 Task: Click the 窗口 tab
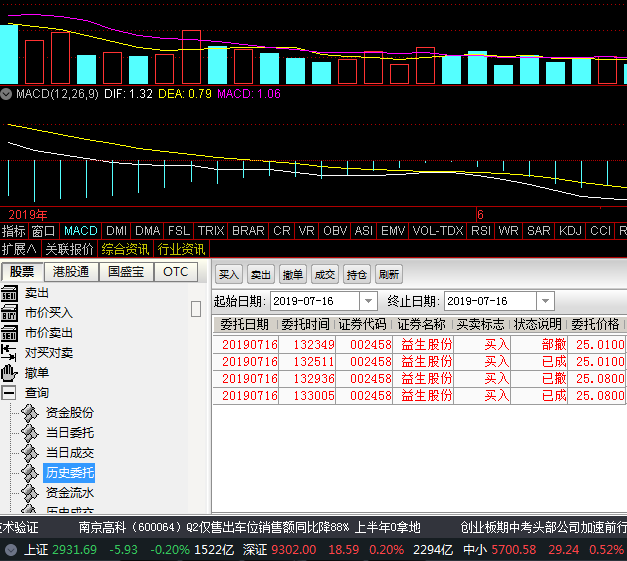click(44, 231)
